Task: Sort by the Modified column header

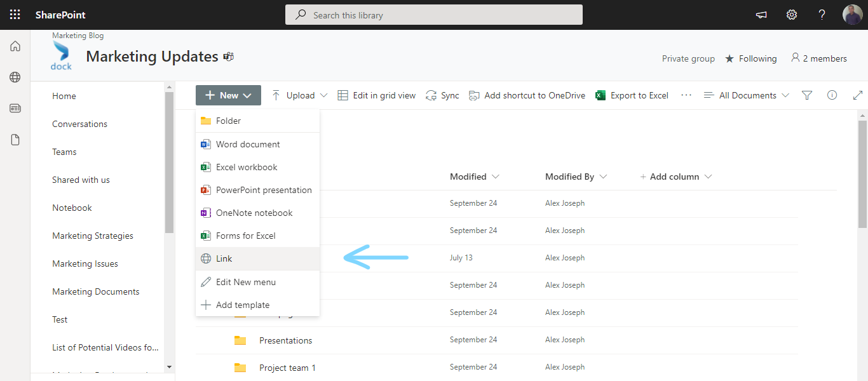Action: pos(469,176)
